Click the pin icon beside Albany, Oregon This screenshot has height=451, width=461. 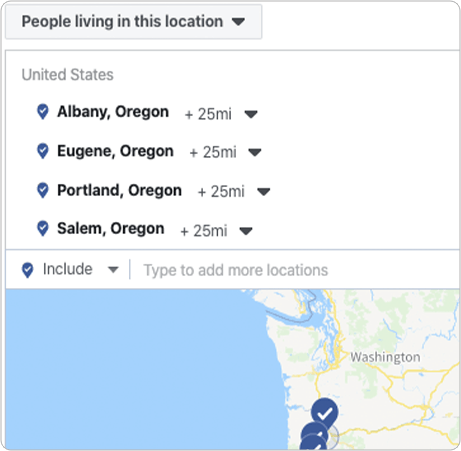43,111
